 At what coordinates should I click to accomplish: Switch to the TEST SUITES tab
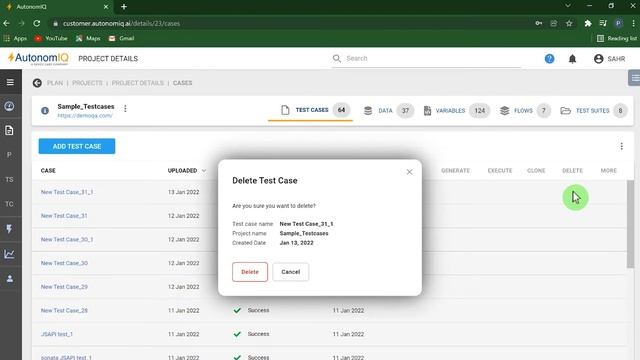click(593, 111)
